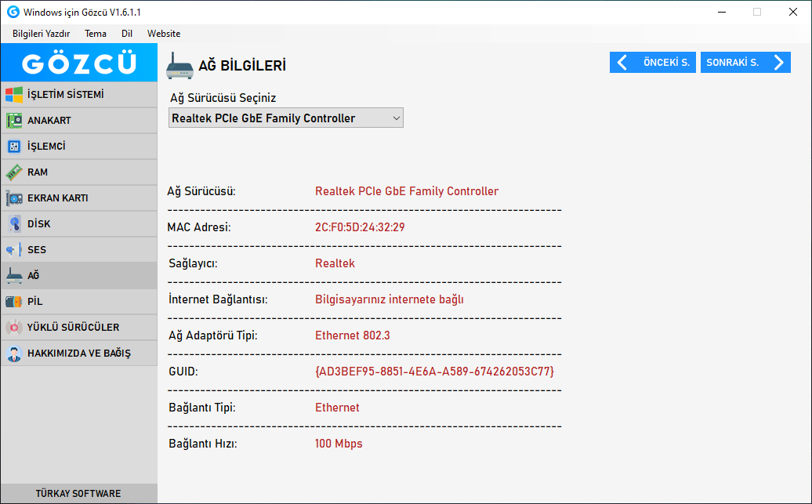Click the Realtek PCIe GbE Family Controller combo box
Image resolution: width=812 pixels, height=504 pixels.
(286, 118)
